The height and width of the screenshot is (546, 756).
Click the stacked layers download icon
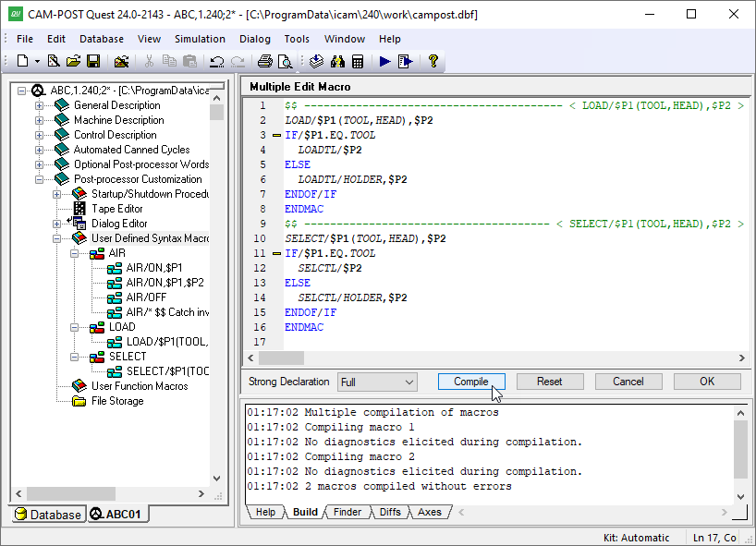(316, 61)
